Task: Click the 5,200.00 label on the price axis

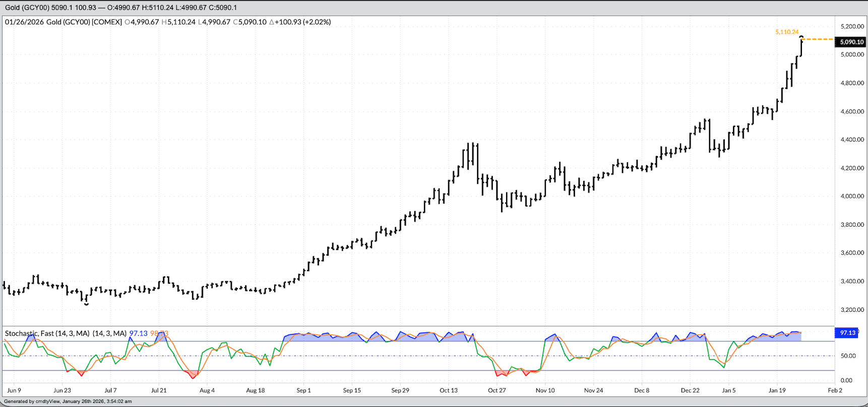Action: [852, 27]
